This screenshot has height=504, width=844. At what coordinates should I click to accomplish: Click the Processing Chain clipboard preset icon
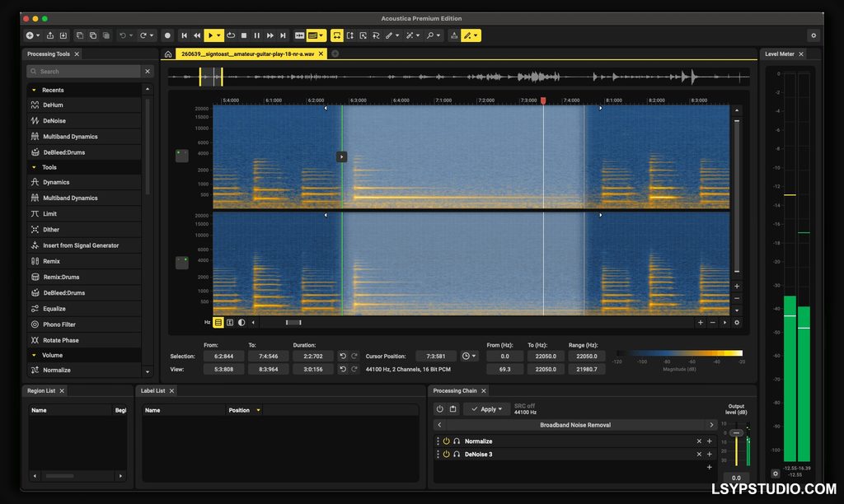453,409
